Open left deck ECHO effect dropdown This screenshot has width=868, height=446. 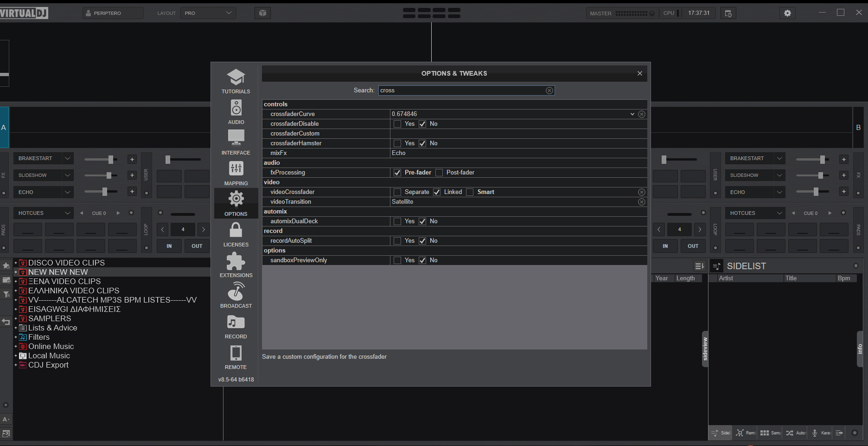(x=43, y=192)
